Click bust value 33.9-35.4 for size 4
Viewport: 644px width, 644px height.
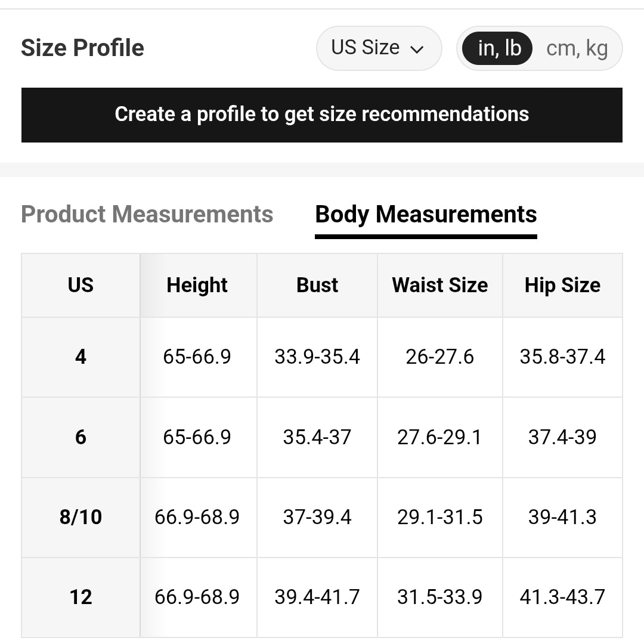coord(317,357)
